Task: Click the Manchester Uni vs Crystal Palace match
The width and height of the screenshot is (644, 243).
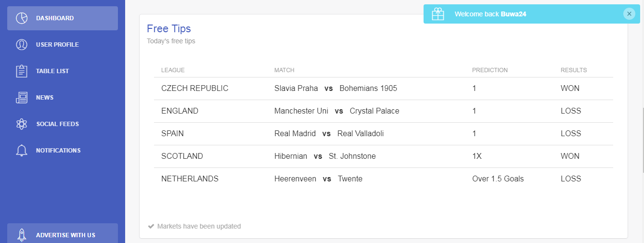Action: pyautogui.click(x=337, y=111)
